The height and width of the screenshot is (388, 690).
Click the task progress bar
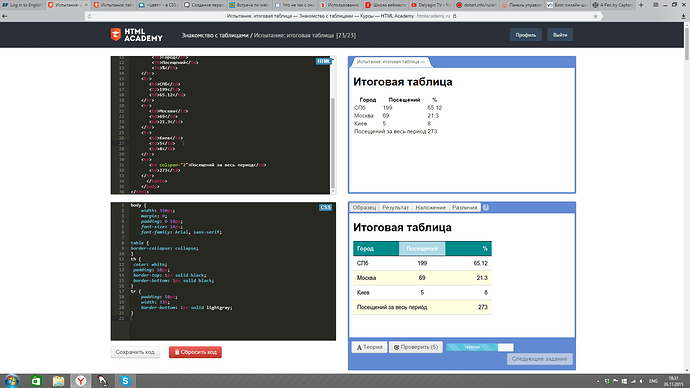[x=480, y=347]
